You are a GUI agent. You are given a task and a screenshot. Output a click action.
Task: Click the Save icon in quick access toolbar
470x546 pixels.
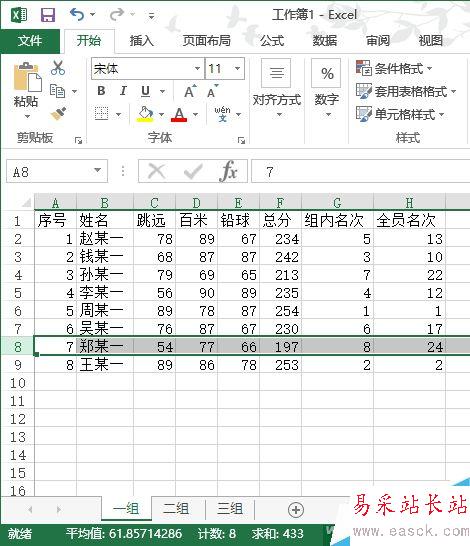pos(48,15)
